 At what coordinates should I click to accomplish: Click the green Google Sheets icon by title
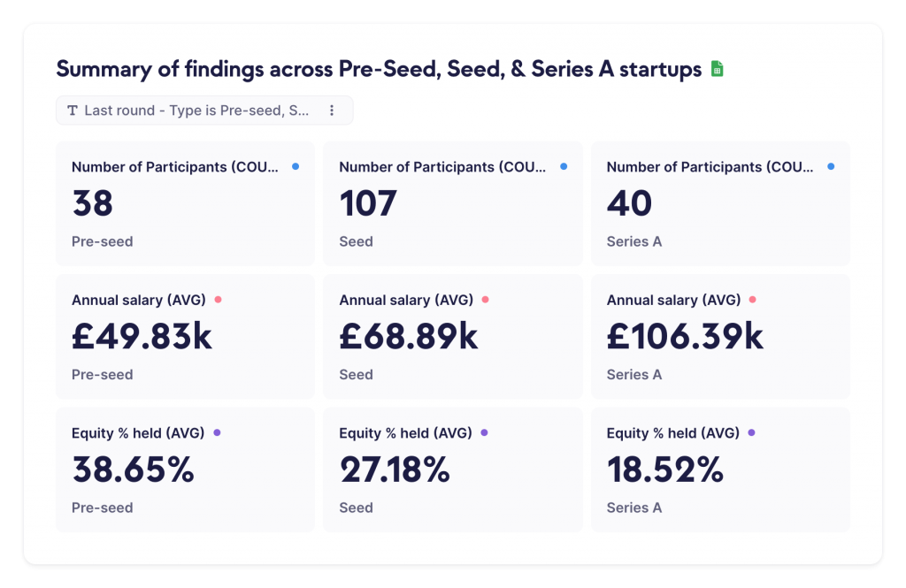718,69
